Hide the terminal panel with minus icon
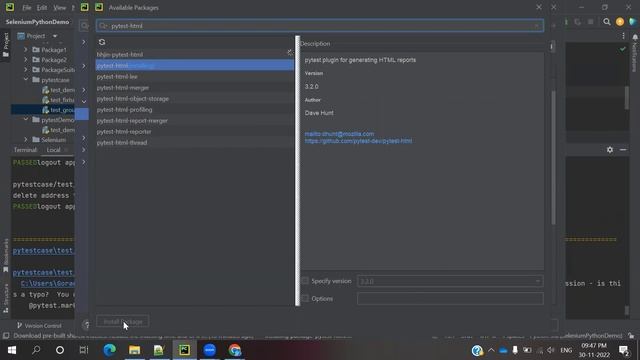 pyautogui.click(x=623, y=150)
